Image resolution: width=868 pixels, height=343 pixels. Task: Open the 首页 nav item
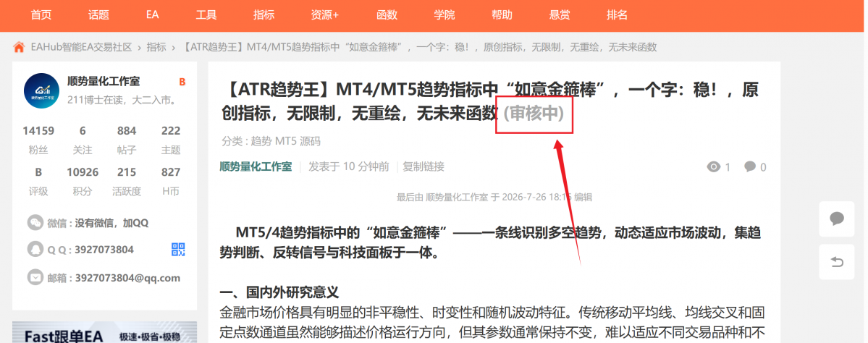point(41,15)
